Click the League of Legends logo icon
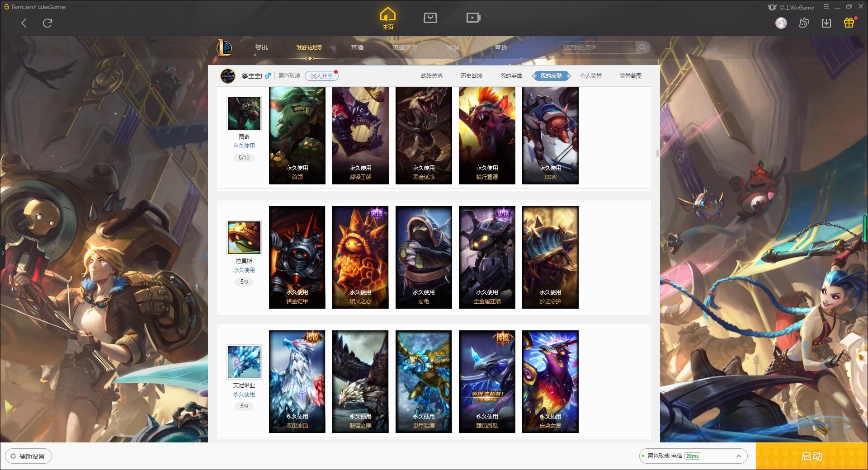The image size is (868, 470). coord(225,47)
